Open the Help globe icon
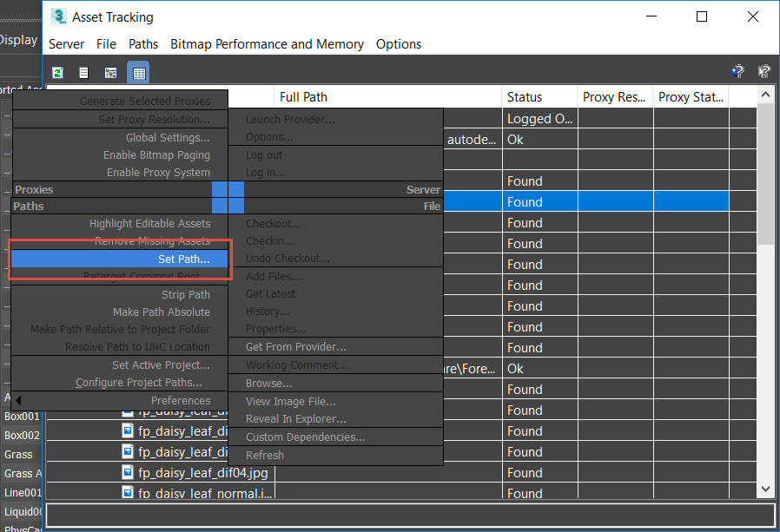 point(737,72)
